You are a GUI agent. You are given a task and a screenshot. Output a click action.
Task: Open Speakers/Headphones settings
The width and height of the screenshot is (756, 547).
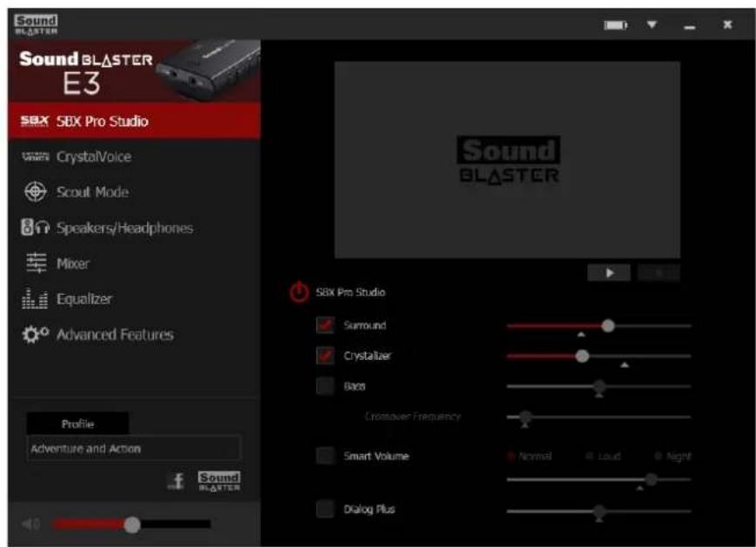coord(134,228)
